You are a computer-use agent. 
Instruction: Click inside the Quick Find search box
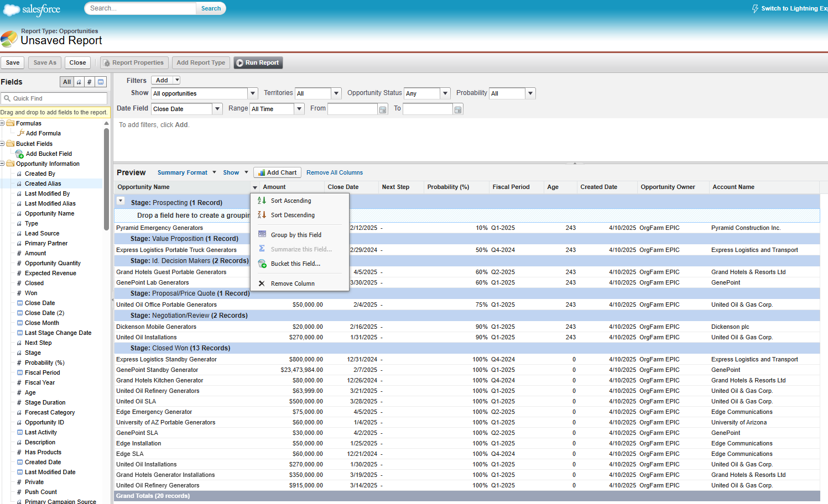point(55,98)
